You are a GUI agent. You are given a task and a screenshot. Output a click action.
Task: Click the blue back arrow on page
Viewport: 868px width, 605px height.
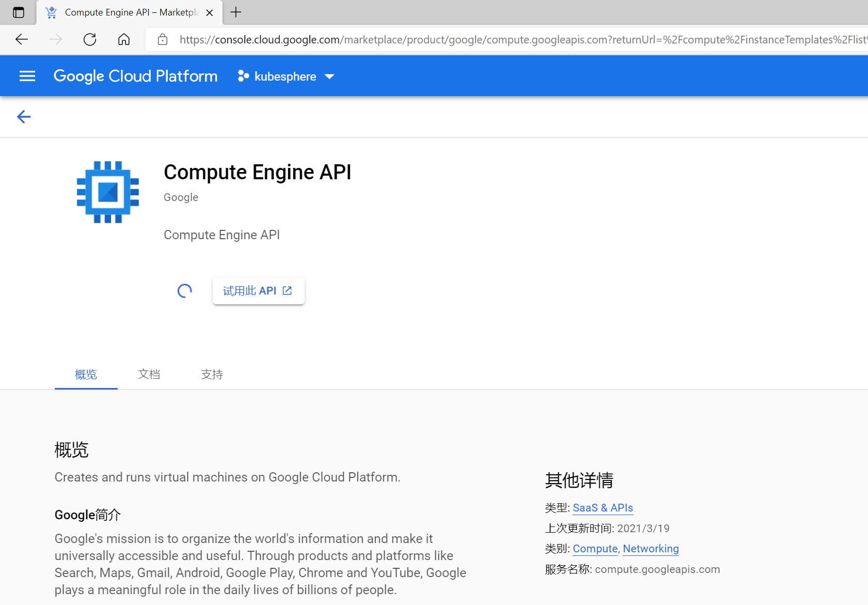(x=24, y=117)
